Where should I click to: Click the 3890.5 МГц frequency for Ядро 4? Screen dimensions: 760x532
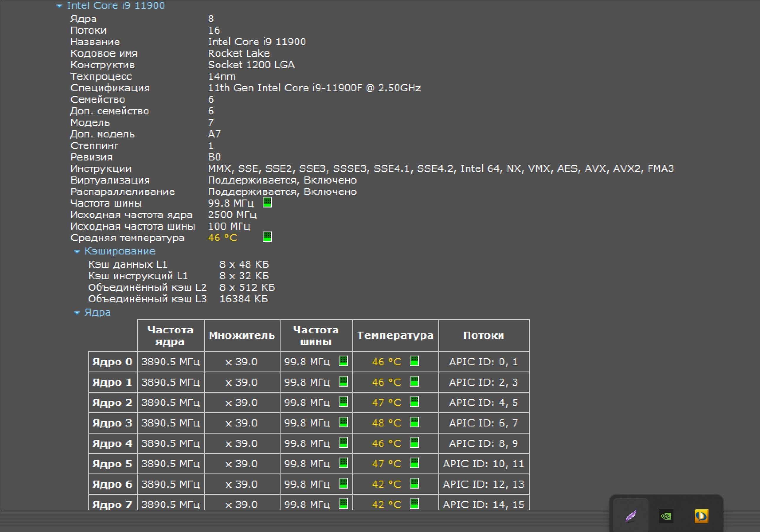[x=171, y=444]
